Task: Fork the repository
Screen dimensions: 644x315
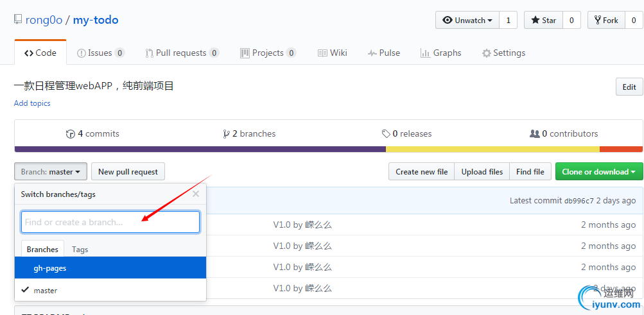Action: pyautogui.click(x=606, y=20)
